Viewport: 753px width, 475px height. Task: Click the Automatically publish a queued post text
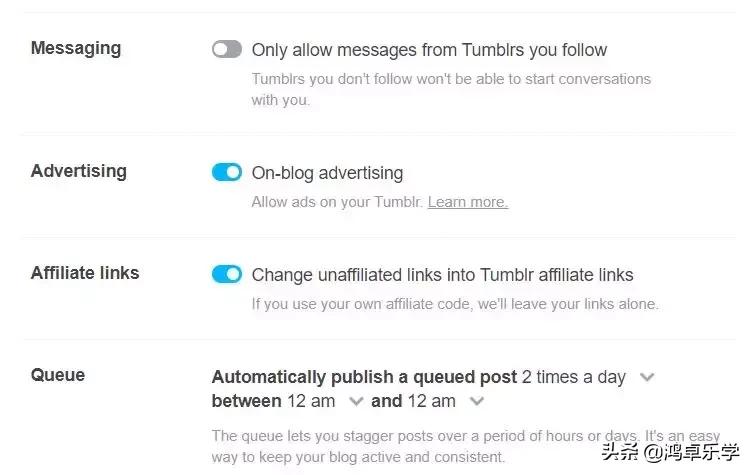pos(364,377)
